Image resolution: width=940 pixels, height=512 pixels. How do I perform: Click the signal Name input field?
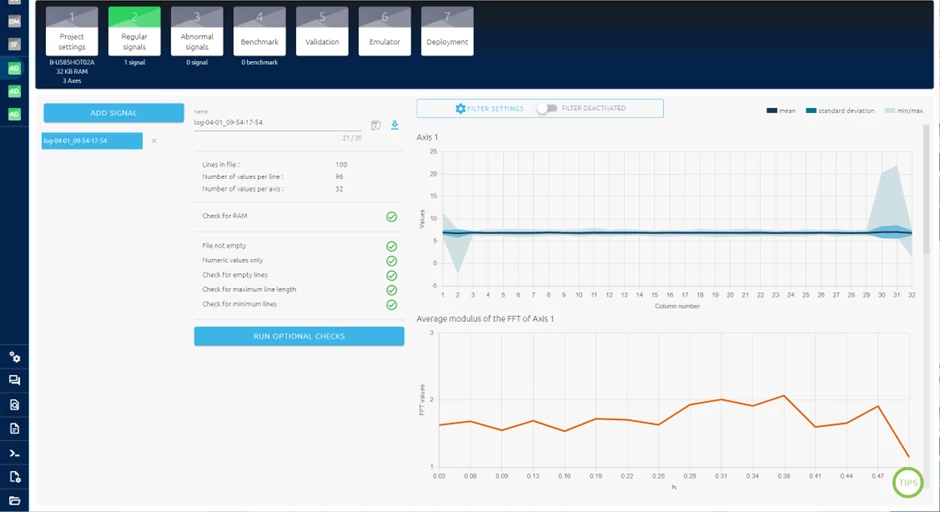coord(278,122)
